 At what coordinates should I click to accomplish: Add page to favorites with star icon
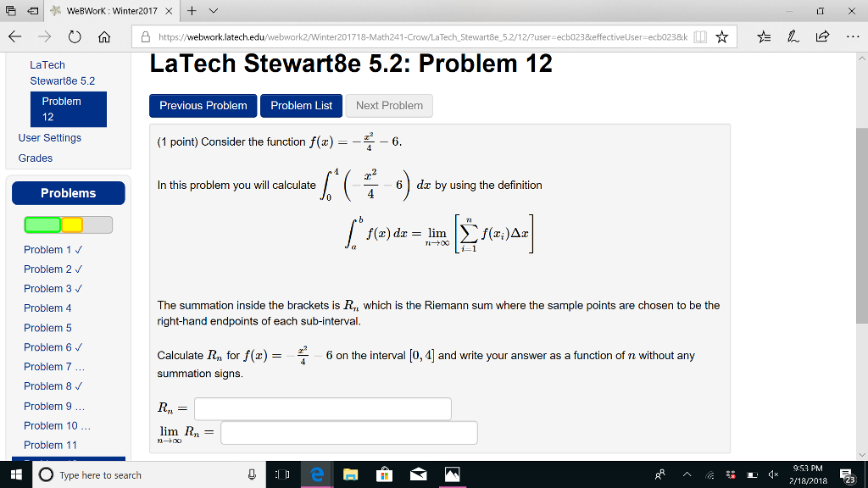point(721,37)
